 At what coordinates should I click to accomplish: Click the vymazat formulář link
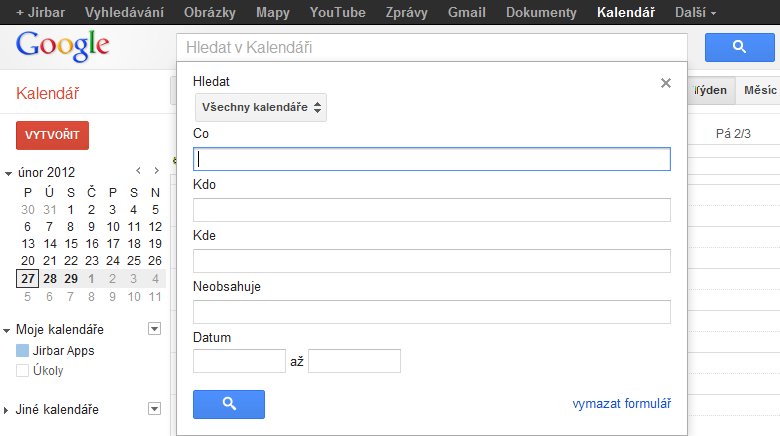621,404
